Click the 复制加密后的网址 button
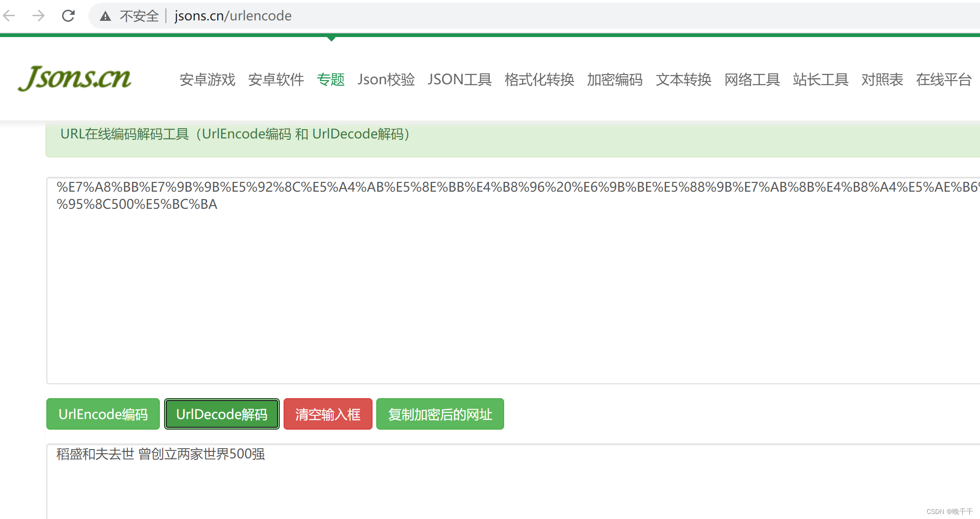This screenshot has width=980, height=519. coord(440,414)
